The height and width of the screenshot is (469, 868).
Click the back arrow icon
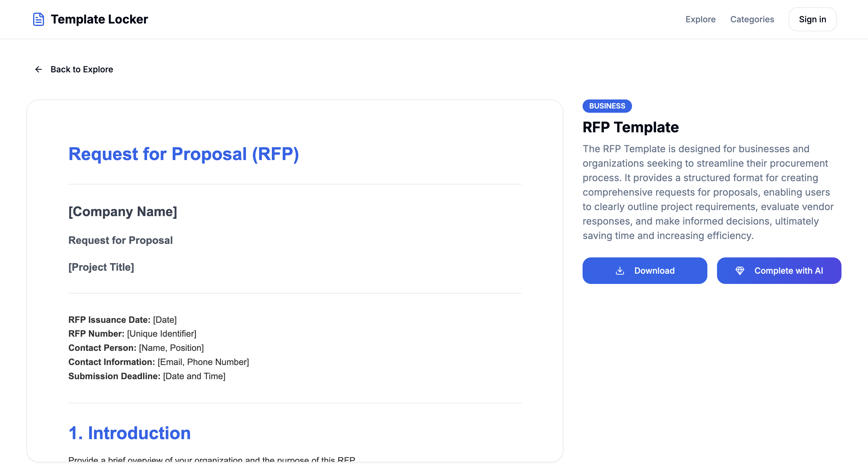pos(38,69)
